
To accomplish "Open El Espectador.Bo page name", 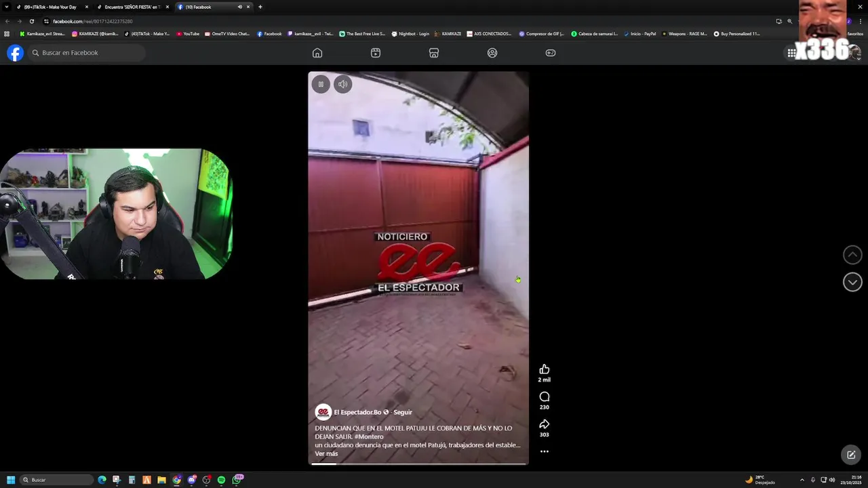I will (357, 412).
